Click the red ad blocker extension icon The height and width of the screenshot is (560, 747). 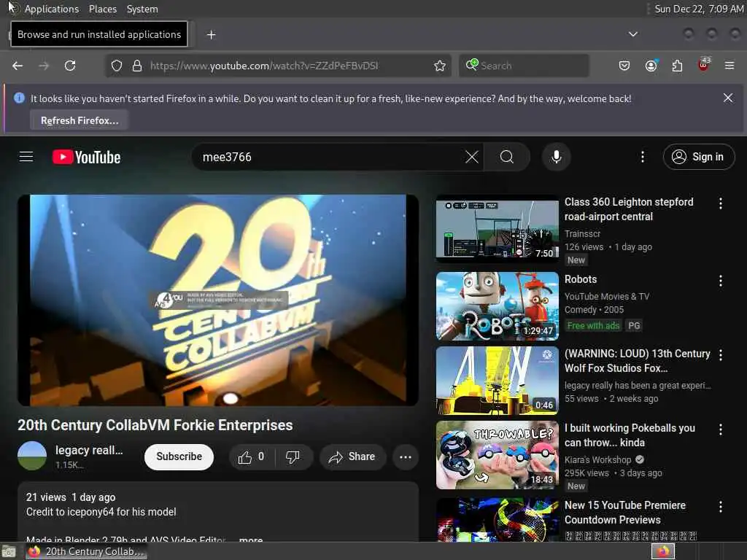point(704,65)
